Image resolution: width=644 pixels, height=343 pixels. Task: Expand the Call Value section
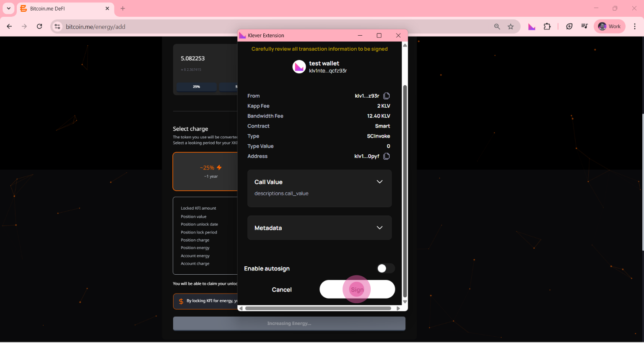pyautogui.click(x=379, y=182)
